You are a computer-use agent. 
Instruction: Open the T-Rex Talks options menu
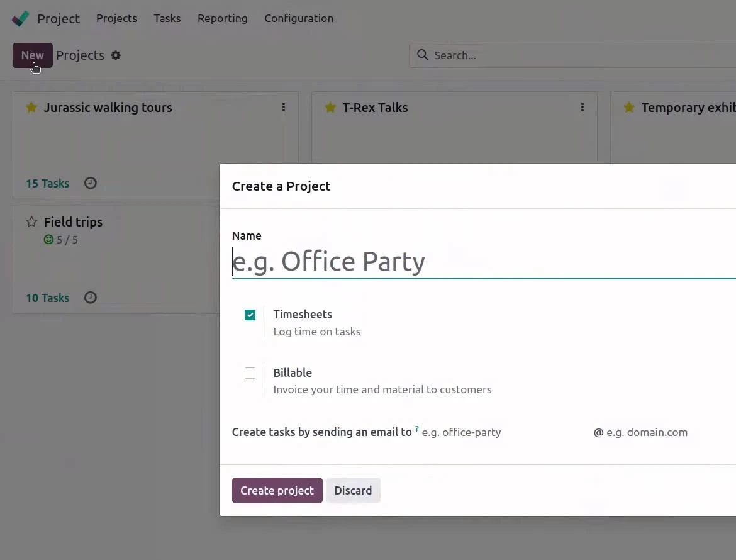[x=583, y=108]
